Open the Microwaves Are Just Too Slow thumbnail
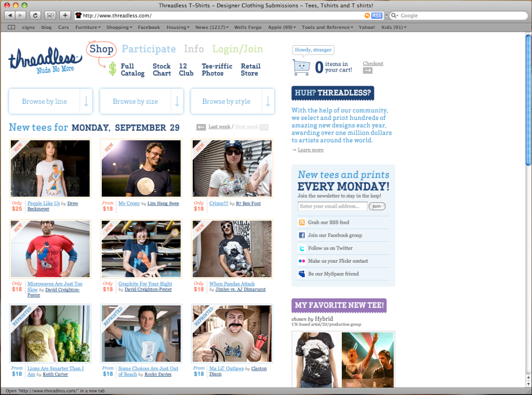 50,249
